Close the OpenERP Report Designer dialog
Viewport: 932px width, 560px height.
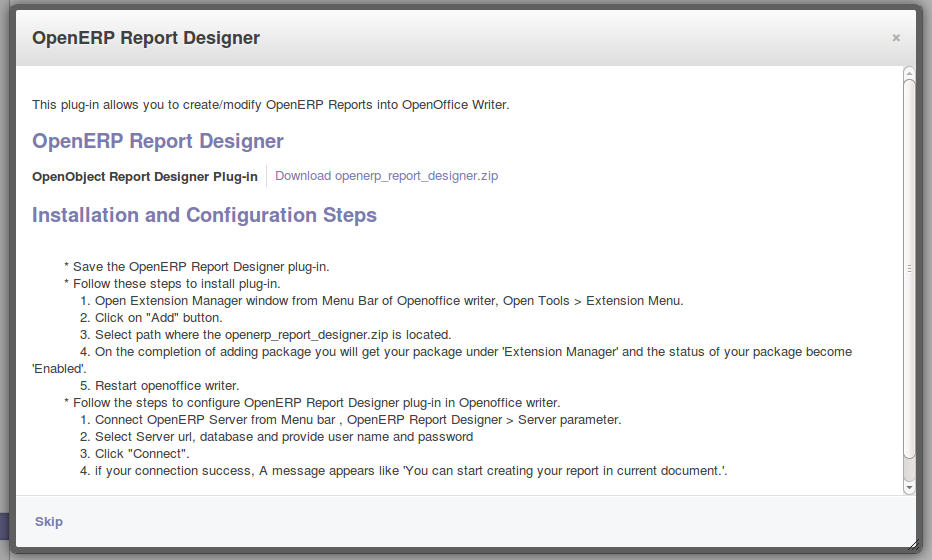[x=895, y=38]
